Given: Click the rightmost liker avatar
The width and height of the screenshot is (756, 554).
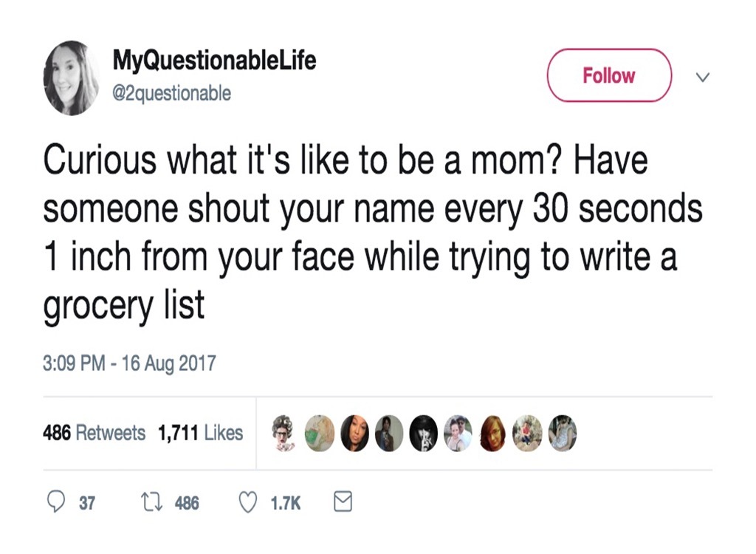Looking at the screenshot, I should pyautogui.click(x=562, y=434).
